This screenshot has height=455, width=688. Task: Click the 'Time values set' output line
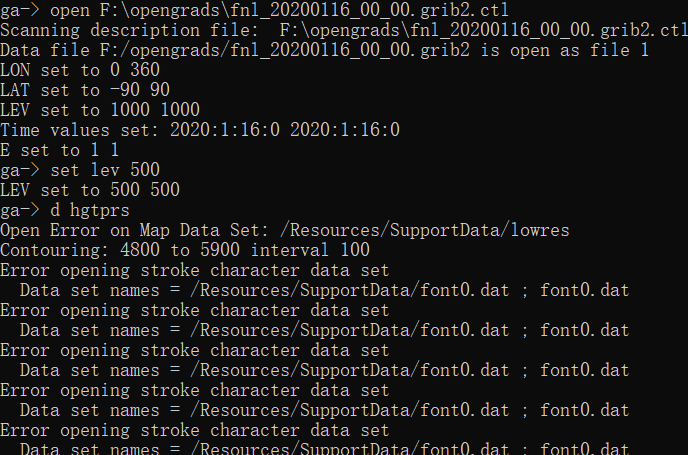pos(200,130)
